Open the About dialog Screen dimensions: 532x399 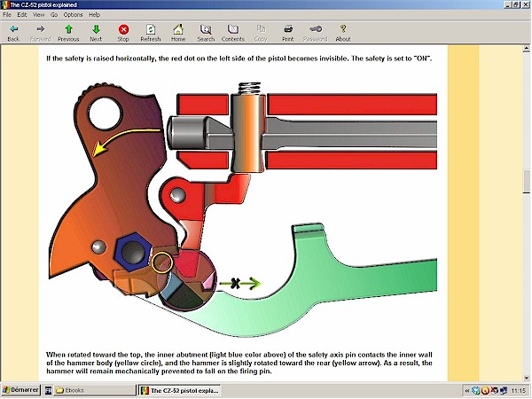(342, 33)
